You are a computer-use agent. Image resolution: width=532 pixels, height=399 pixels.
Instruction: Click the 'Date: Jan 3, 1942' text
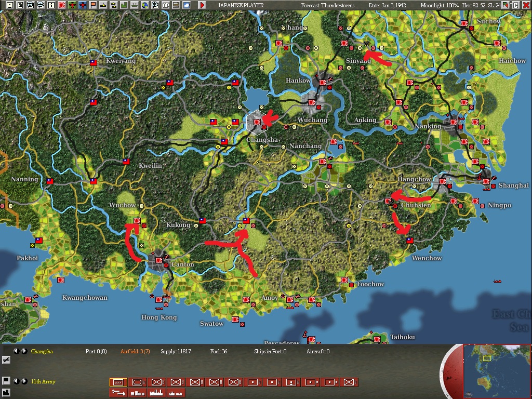[387, 5]
